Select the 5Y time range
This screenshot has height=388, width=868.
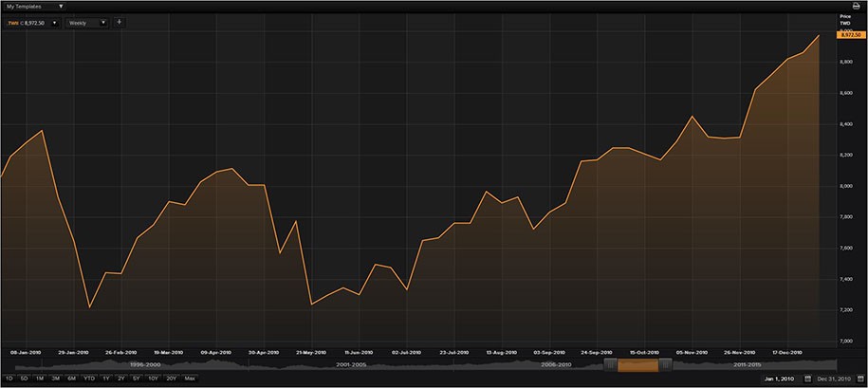pyautogui.click(x=137, y=379)
